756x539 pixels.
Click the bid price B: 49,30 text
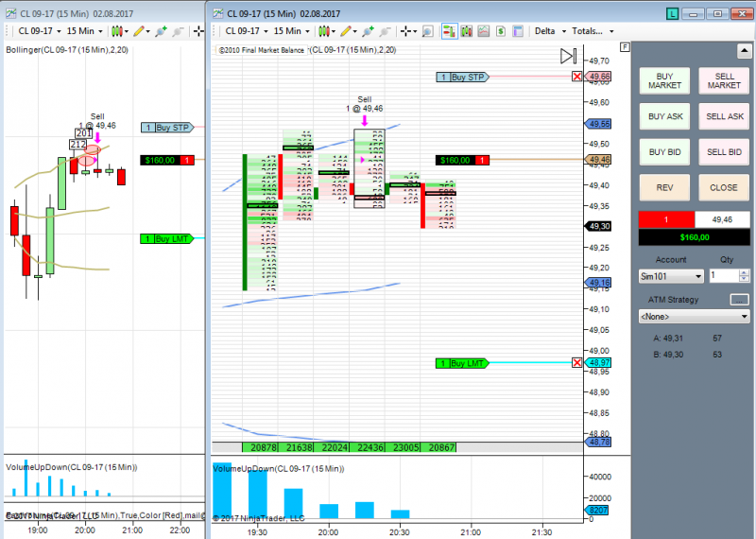click(668, 355)
